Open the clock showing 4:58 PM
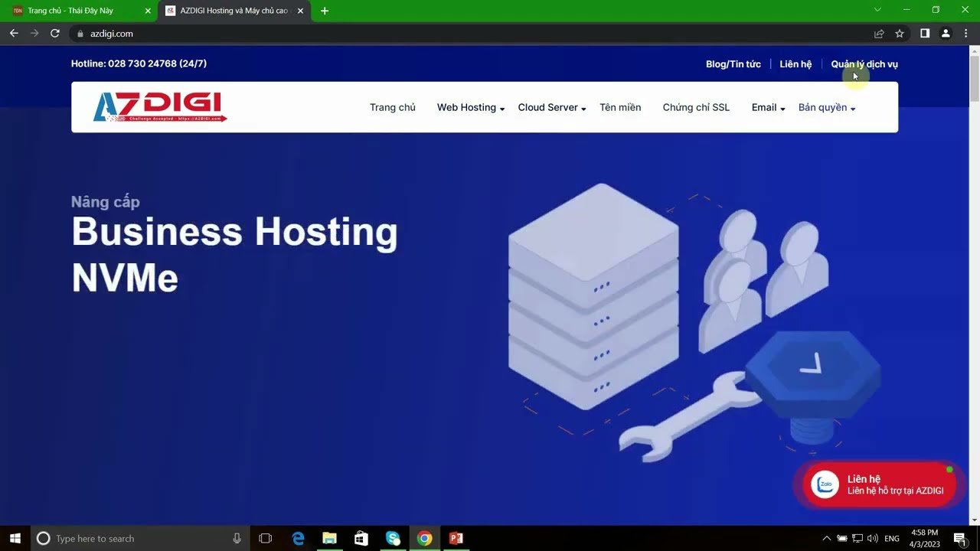980x551 pixels. (x=924, y=538)
